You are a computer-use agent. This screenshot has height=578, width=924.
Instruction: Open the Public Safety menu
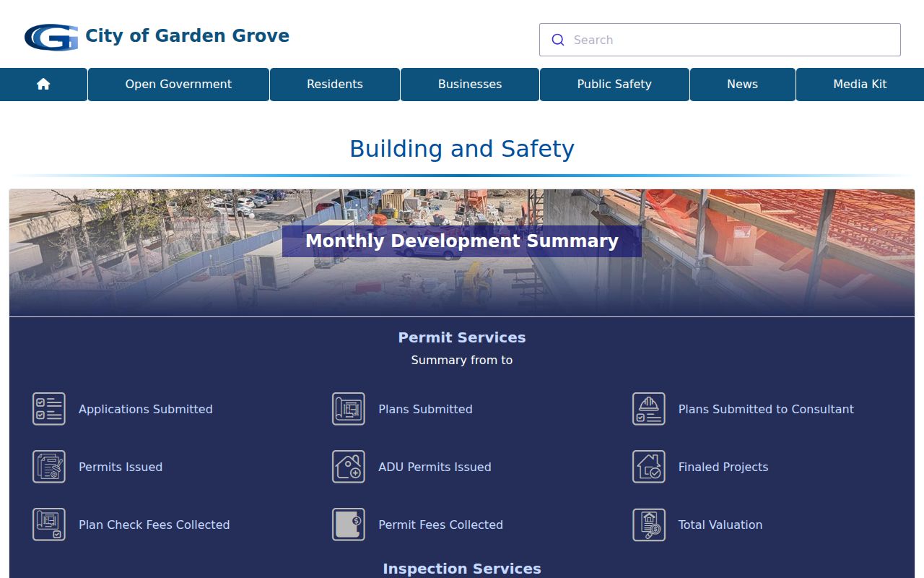[x=614, y=85]
